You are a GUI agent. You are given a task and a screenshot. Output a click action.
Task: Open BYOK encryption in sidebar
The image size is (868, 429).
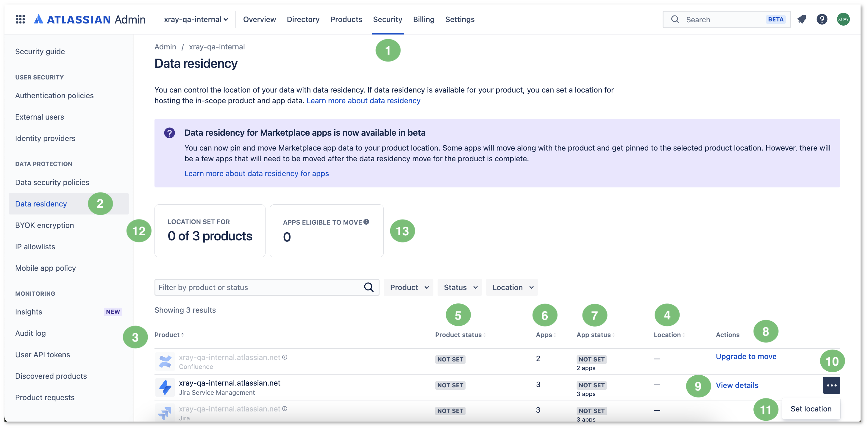coord(69,225)
